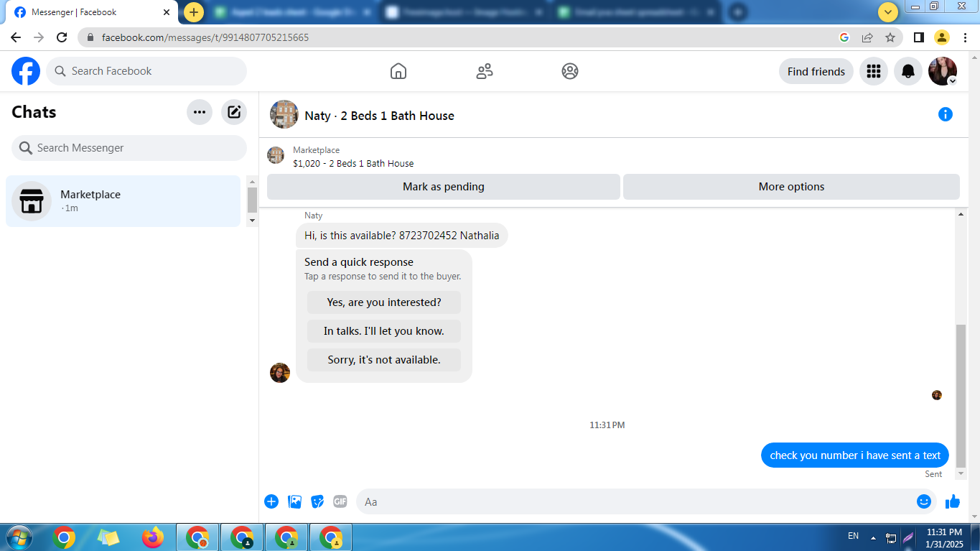Share this page using the share icon
This screenshot has width=980, height=551.
[867, 37]
